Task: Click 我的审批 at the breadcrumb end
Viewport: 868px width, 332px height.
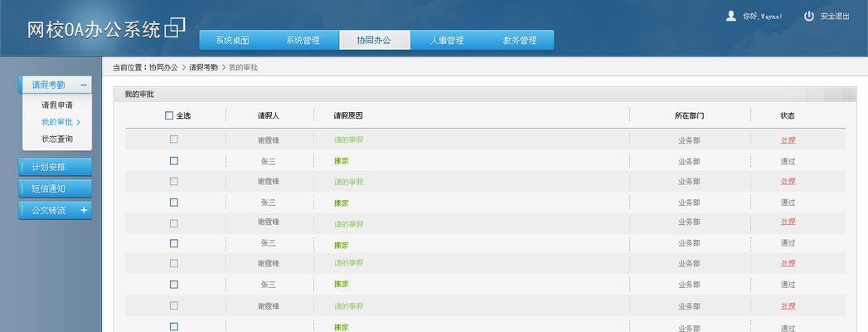Action: (244, 67)
